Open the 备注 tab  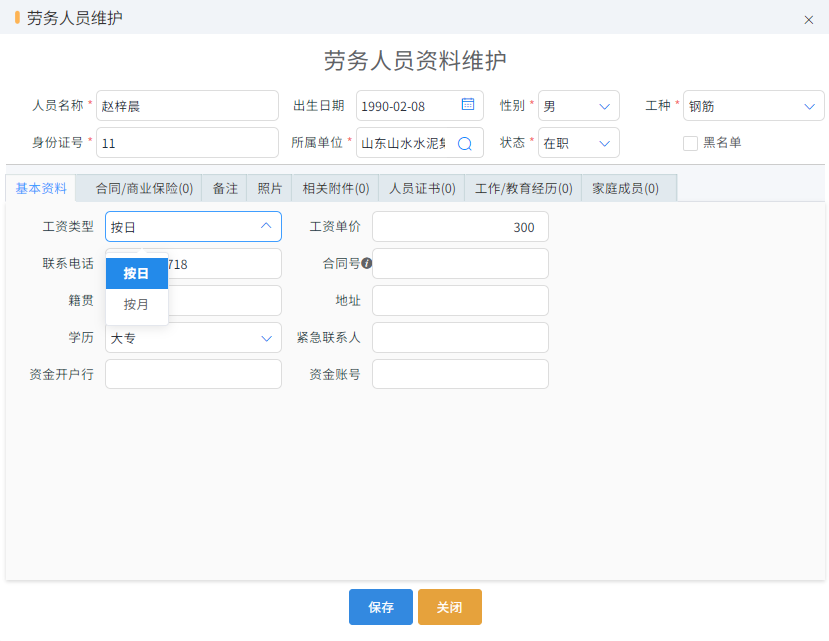[225, 188]
